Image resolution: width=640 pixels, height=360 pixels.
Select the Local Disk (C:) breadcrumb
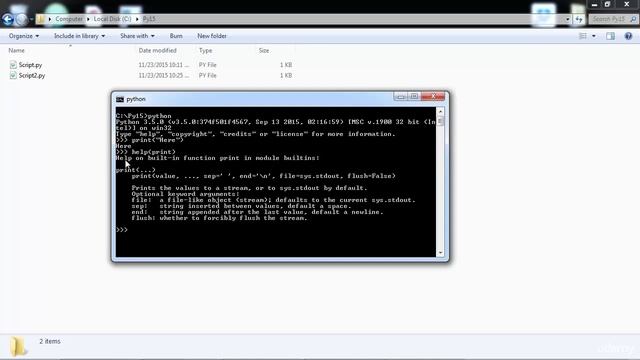coord(112,19)
